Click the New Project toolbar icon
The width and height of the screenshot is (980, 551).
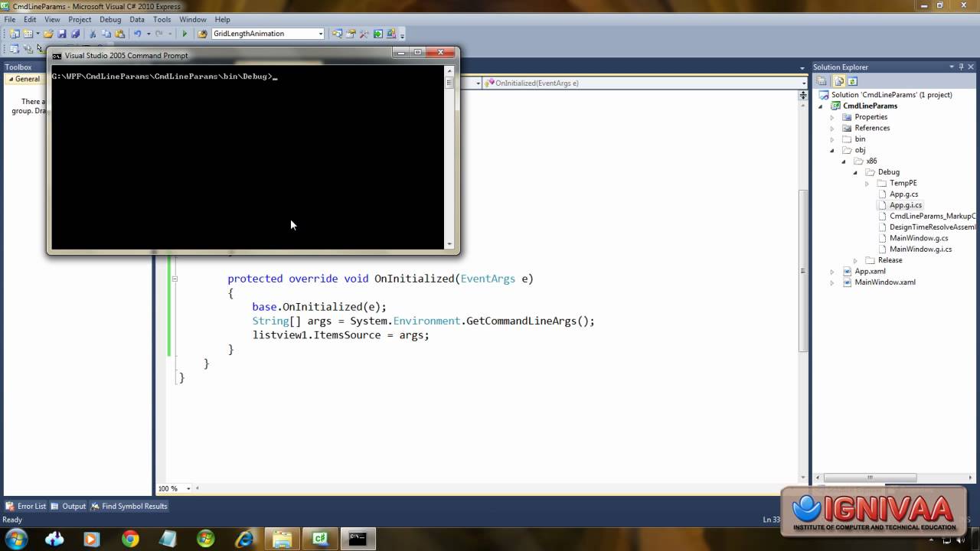15,34
